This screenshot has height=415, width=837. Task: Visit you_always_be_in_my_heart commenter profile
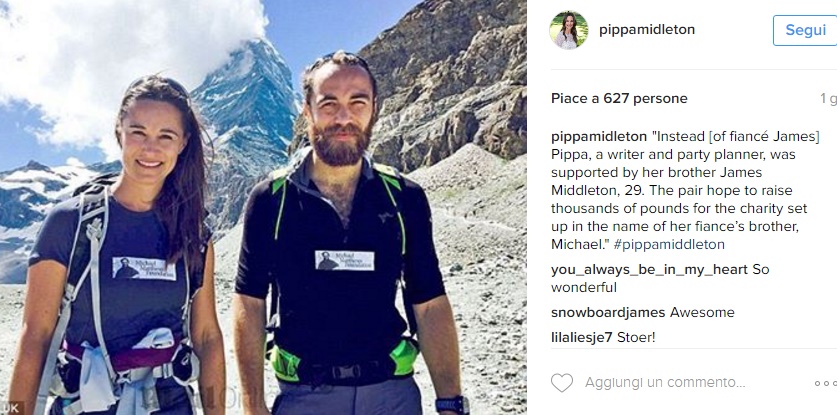point(649,270)
